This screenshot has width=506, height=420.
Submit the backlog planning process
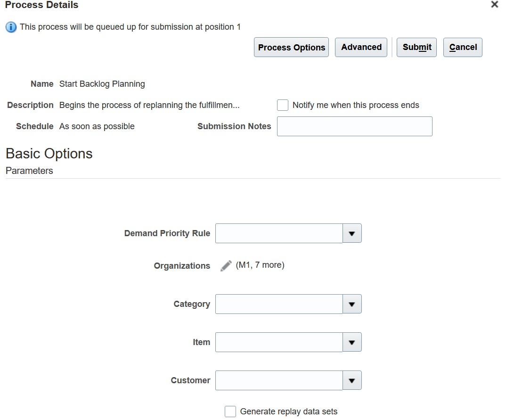pos(417,48)
